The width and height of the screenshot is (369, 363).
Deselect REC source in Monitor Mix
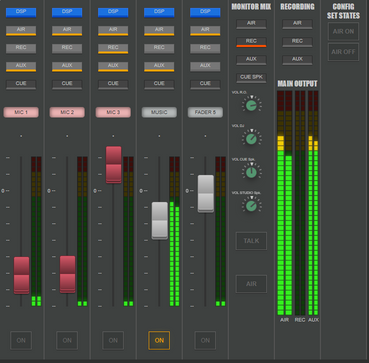pyautogui.click(x=251, y=42)
